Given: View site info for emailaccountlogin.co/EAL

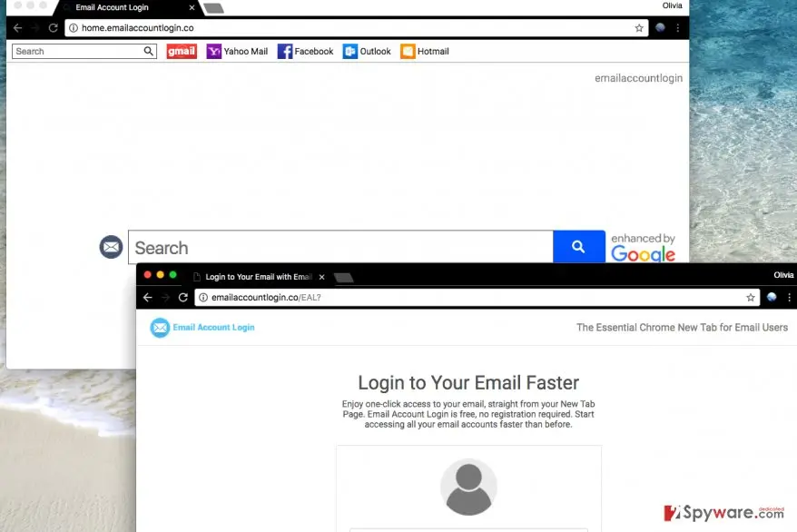Looking at the screenshot, I should [203, 297].
